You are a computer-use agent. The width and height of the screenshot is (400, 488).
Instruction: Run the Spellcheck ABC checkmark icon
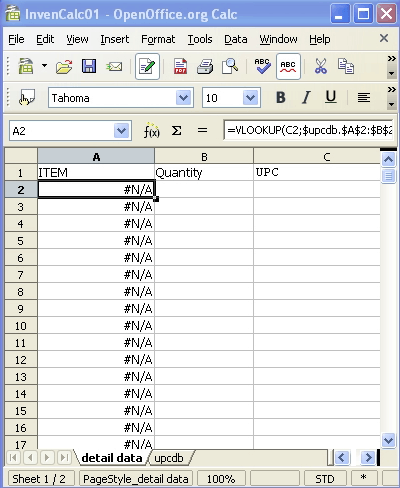(x=262, y=66)
